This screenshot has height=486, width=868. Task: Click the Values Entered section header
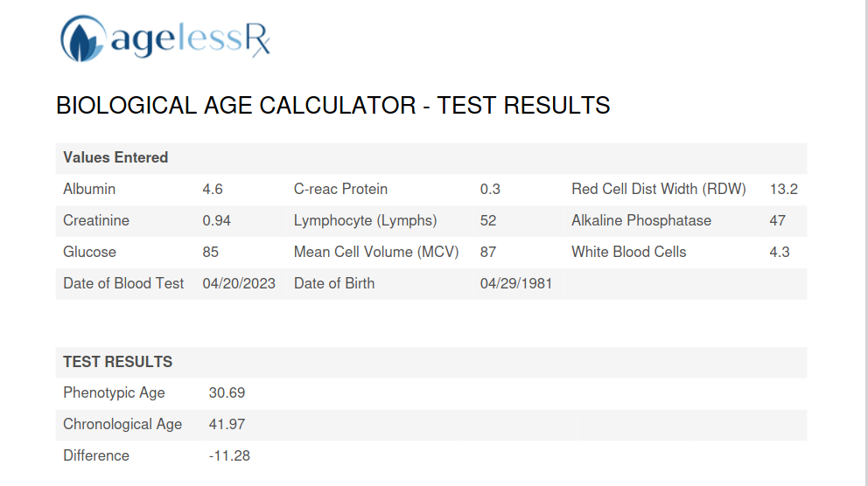(x=115, y=157)
